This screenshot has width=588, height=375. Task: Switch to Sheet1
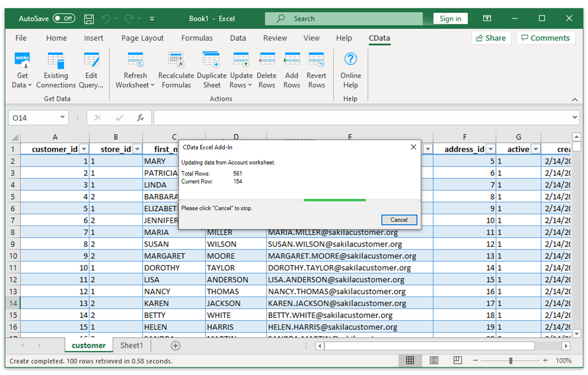[131, 345]
